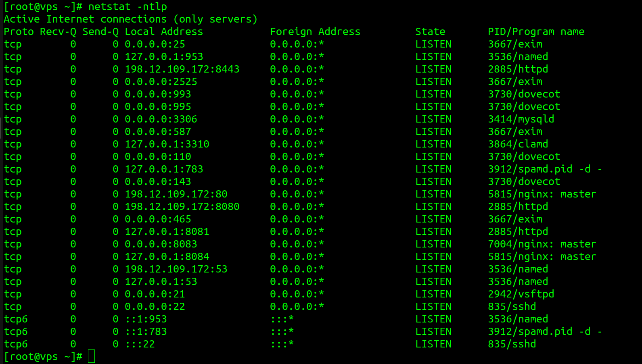Viewport: 642px width, 364px height.
Task: Click '835/sshd' on the tcp6 :::22 row
Action: [x=512, y=344]
